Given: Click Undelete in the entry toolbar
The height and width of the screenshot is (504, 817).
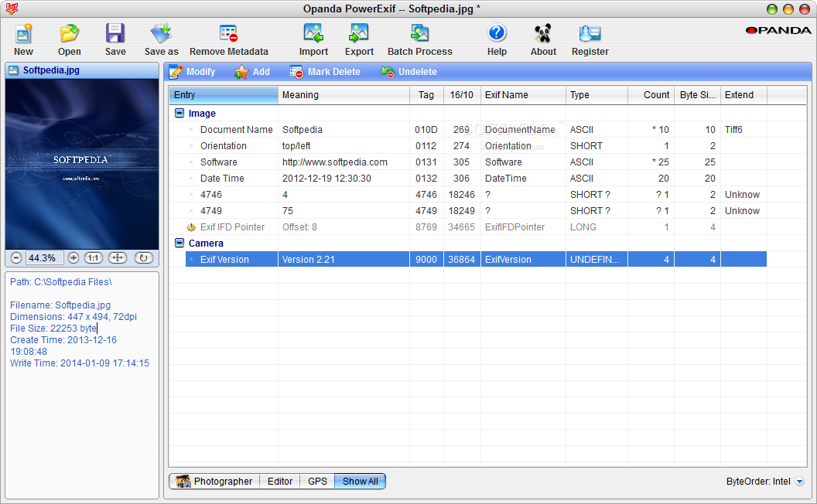Looking at the screenshot, I should click(409, 72).
